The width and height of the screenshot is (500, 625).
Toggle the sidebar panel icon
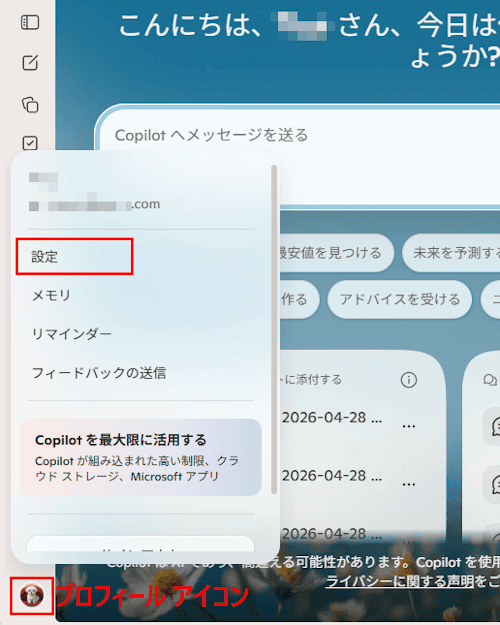pos(30,22)
